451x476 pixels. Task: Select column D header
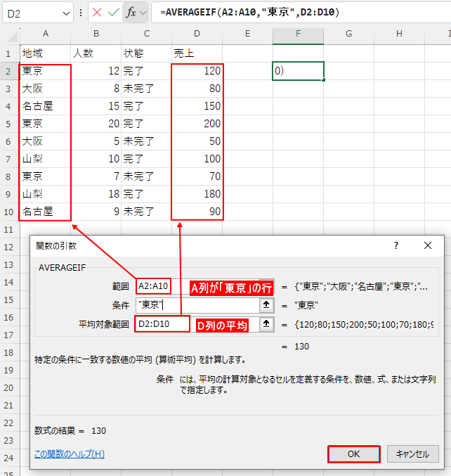[x=197, y=34]
